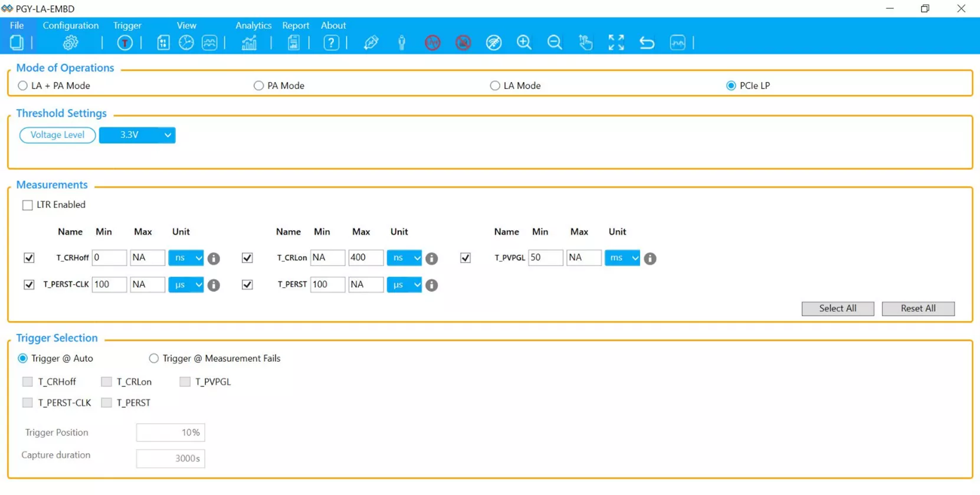Click the zoom out magnifier icon
The height and width of the screenshot is (495, 980).
[555, 43]
